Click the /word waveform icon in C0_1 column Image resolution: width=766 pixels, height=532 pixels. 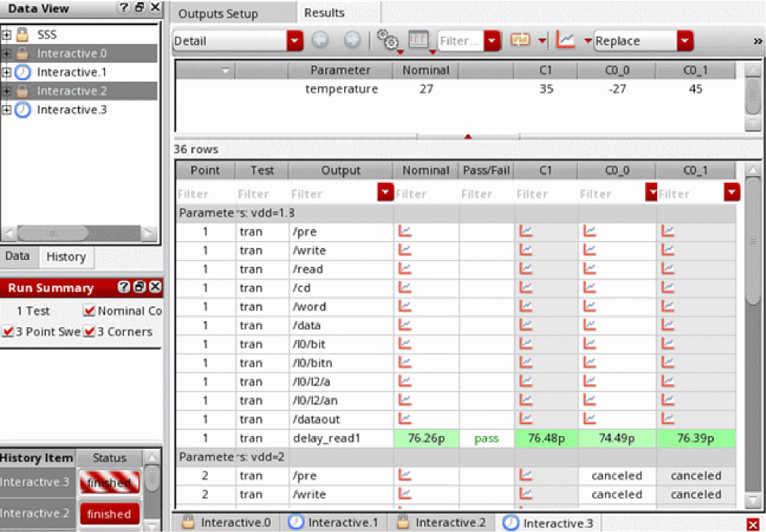coord(668,307)
